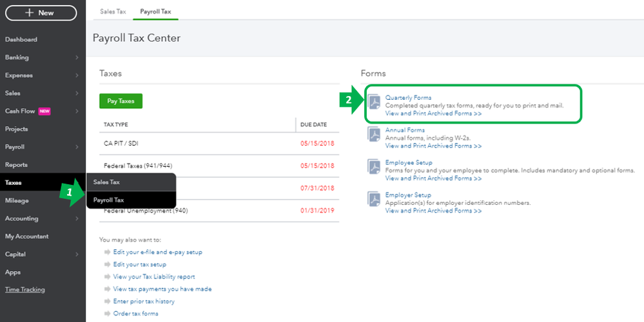Image resolution: width=644 pixels, height=322 pixels.
Task: View archived forms under Employer Setup
Action: (x=433, y=211)
